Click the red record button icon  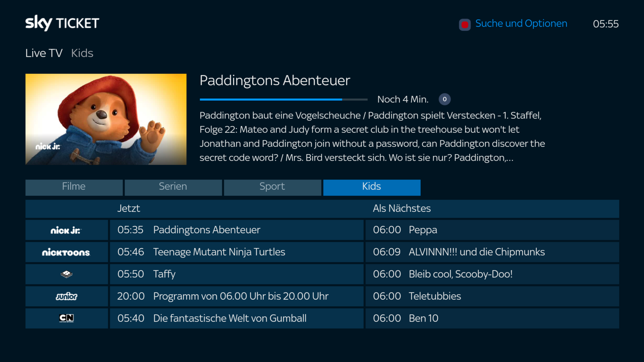coord(465,24)
